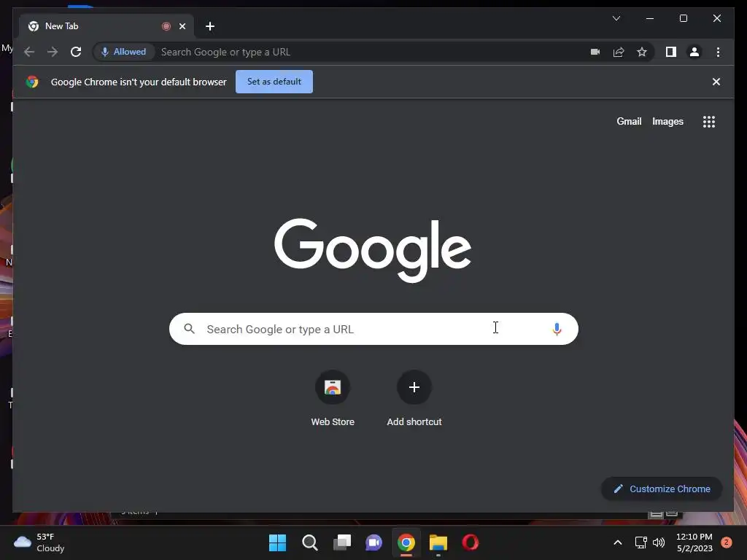Open the microphone Allowed permission chip

click(x=123, y=52)
